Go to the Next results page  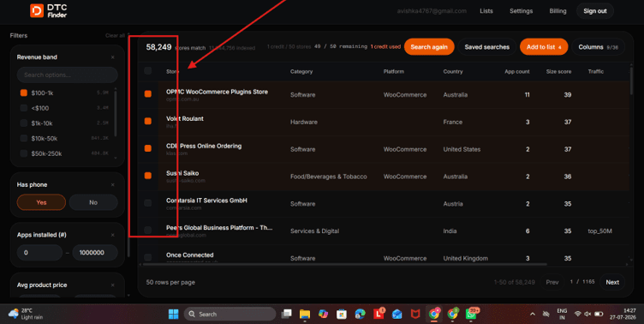[x=612, y=282]
